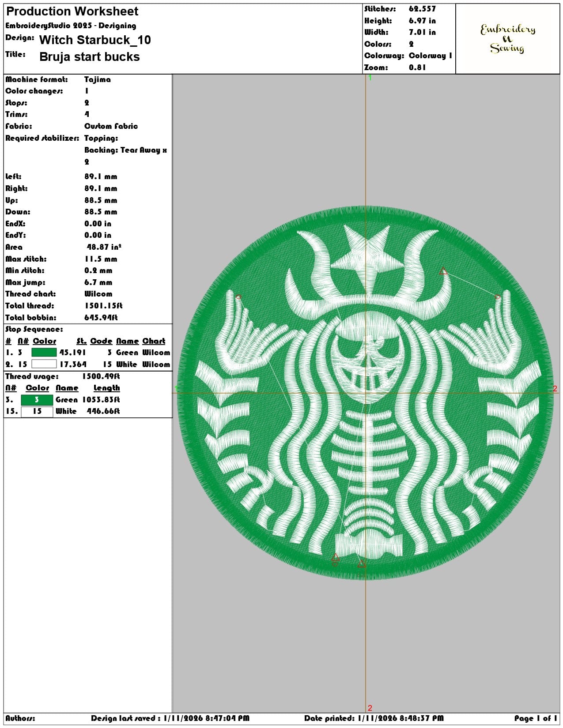Click the Thread chart value Wilcom
The width and height of the screenshot is (563, 728).
tap(98, 294)
